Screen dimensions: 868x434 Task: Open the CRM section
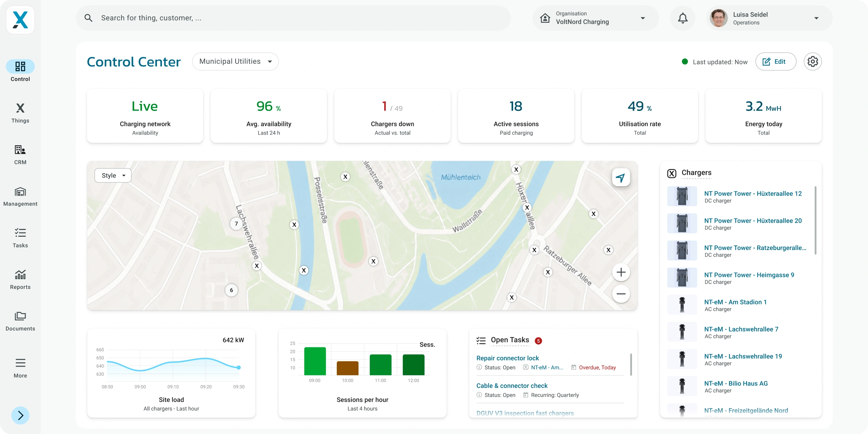pos(20,154)
